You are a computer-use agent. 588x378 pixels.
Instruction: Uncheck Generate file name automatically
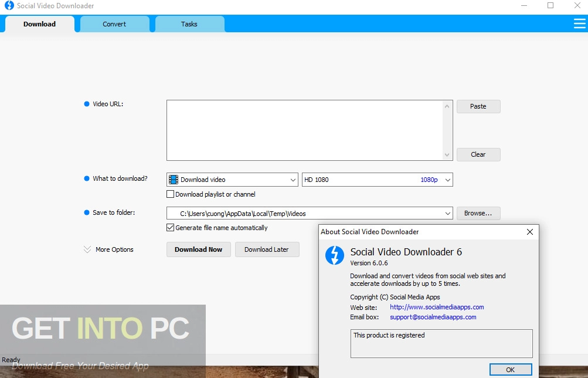(170, 228)
